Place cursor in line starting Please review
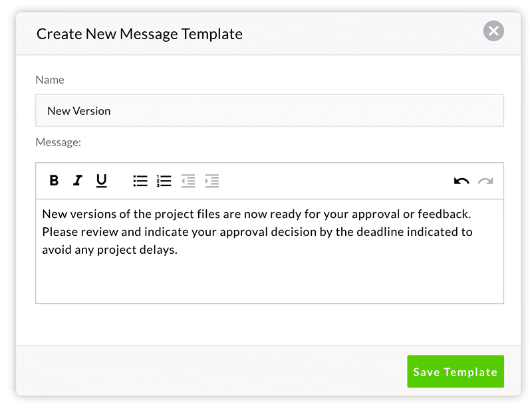Image resolution: width=532 pixels, height=412 pixels. pos(257,232)
